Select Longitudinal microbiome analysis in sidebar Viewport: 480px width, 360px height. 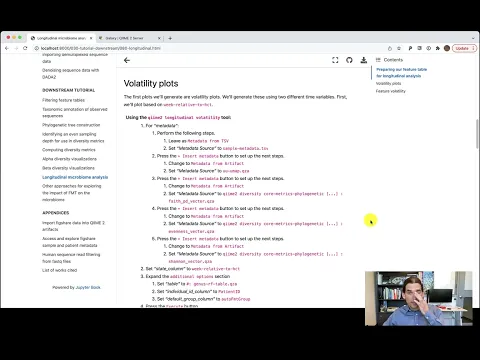[x=75, y=177]
